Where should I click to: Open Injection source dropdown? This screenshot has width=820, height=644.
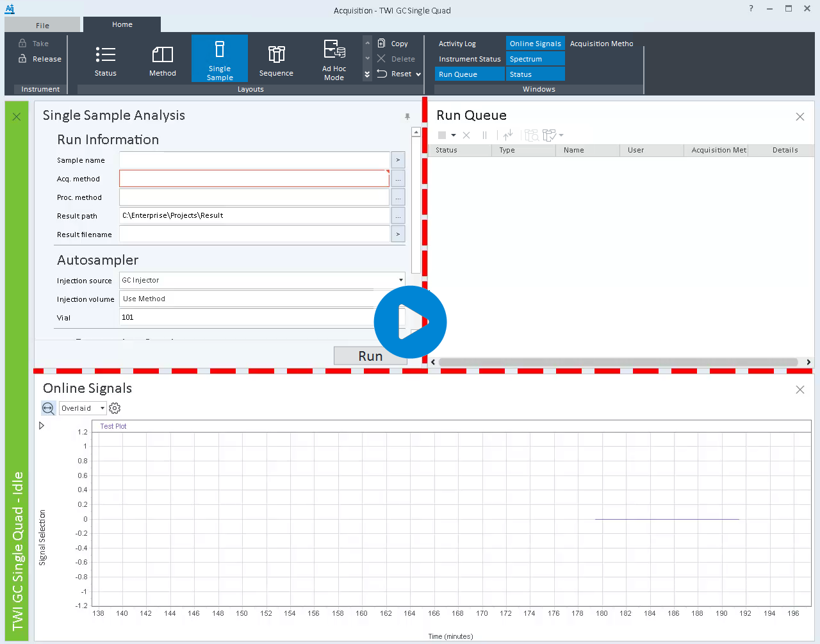(401, 280)
